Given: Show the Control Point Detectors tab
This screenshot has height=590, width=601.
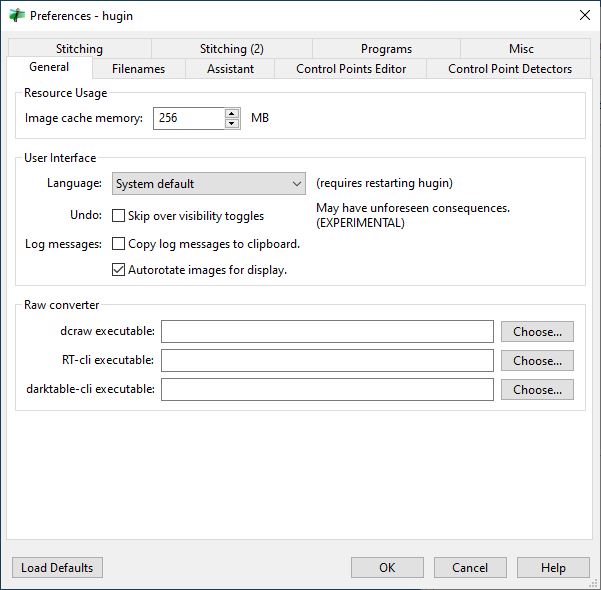Looking at the screenshot, I should (x=509, y=69).
